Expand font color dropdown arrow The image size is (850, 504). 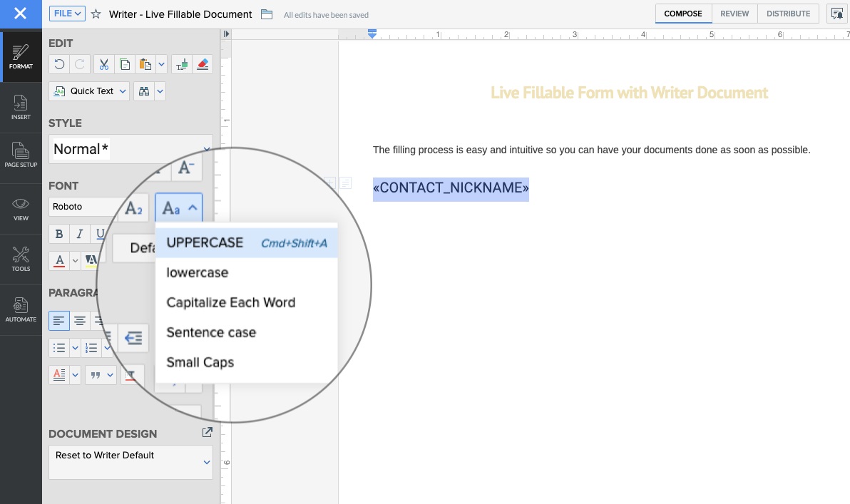pyautogui.click(x=76, y=261)
